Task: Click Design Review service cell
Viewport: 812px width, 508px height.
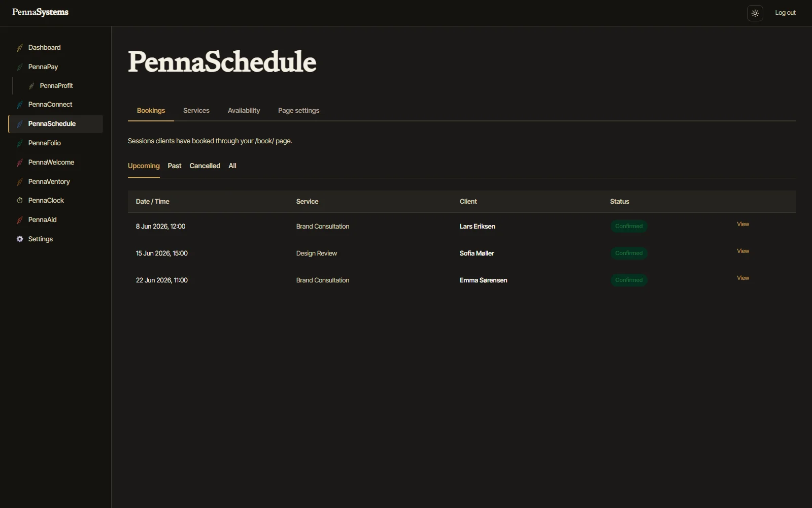Action: (316, 253)
